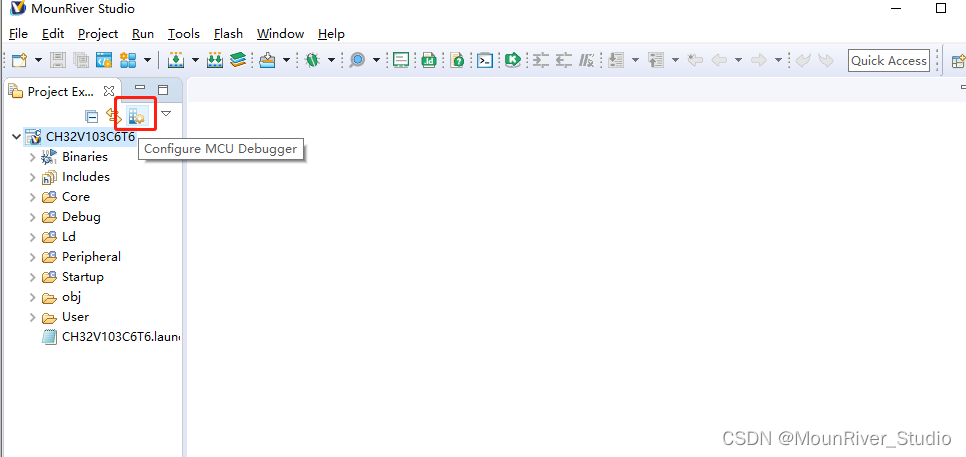The height and width of the screenshot is (457, 966).
Task: Click the double green arrows Rebuild icon
Action: [x=214, y=60]
